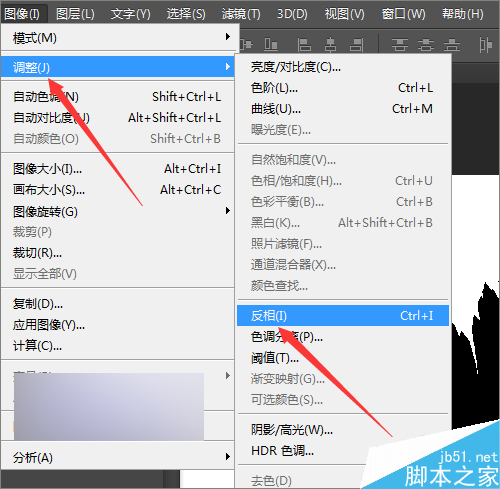Choose 阈值(T)... threshold command
Image resolution: width=500 pixels, height=489 pixels.
(343, 358)
